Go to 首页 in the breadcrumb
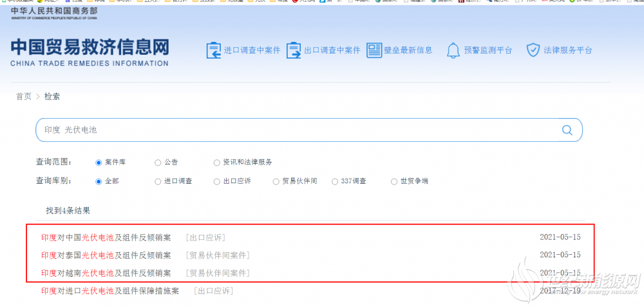The image size is (644, 307). (x=23, y=97)
